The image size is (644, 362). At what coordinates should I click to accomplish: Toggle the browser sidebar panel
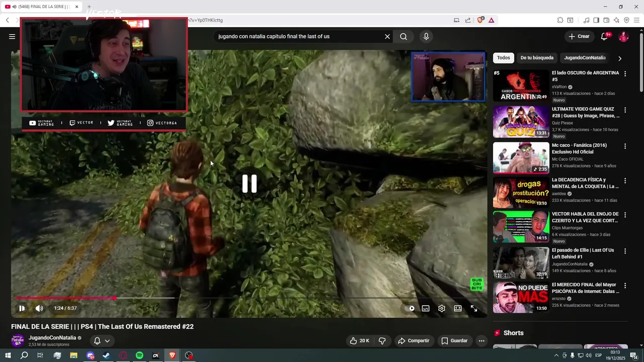[x=596, y=20]
